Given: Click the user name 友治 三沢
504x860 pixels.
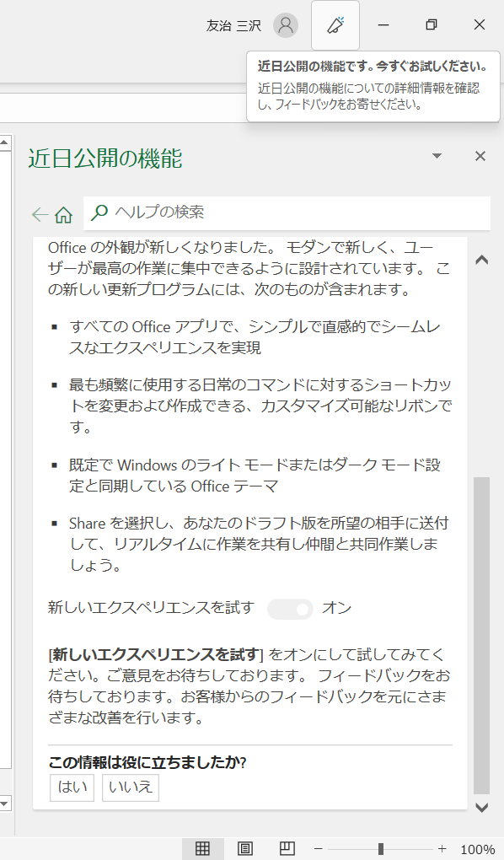Looking at the screenshot, I should pos(233,26).
